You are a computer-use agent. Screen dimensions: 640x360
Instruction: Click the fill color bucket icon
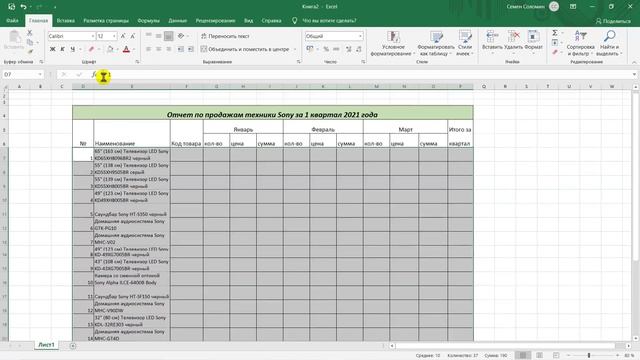(x=110, y=49)
